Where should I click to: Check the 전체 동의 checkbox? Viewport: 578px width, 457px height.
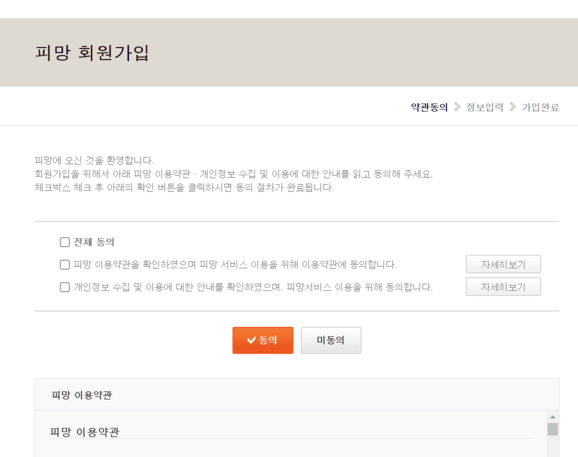[x=65, y=242]
